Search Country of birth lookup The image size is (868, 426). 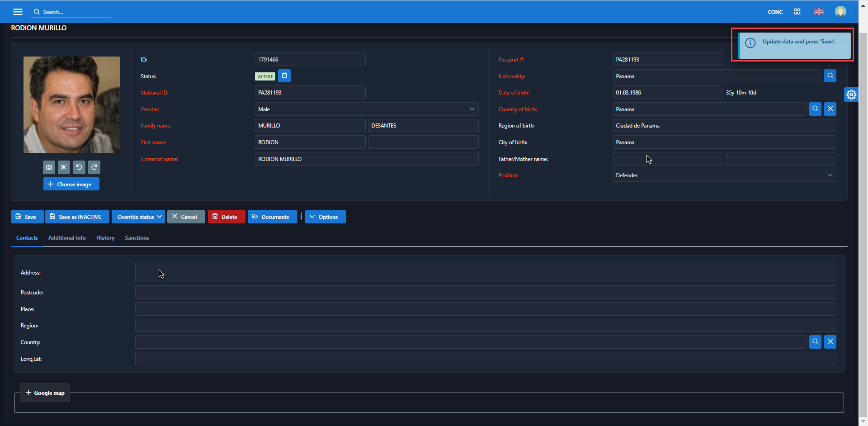click(815, 109)
